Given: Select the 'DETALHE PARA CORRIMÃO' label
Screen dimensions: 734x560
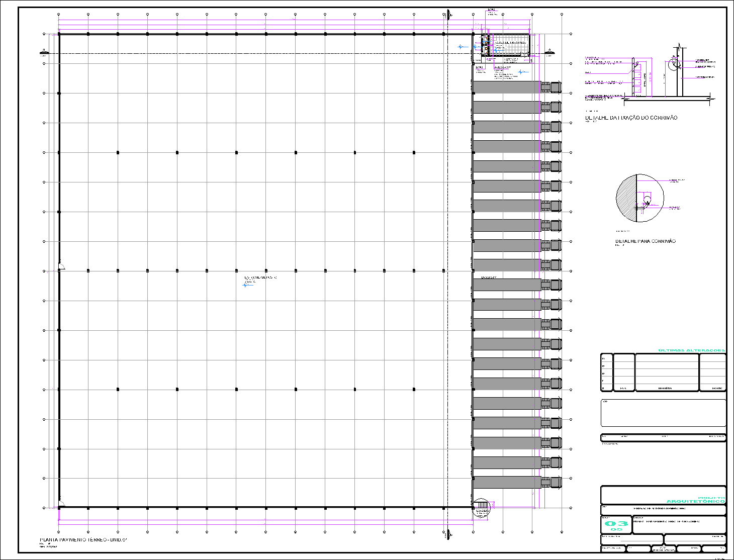Looking at the screenshot, I should (x=645, y=241).
